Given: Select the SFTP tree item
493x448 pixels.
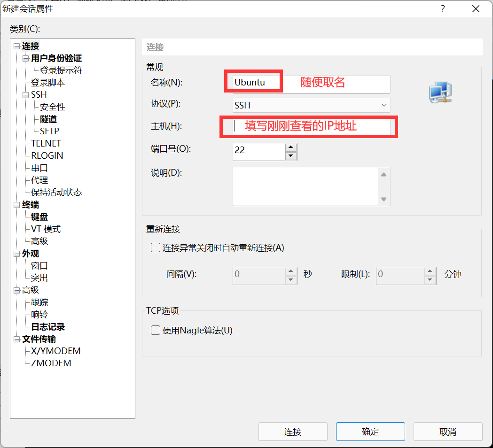Looking at the screenshot, I should (x=49, y=131).
